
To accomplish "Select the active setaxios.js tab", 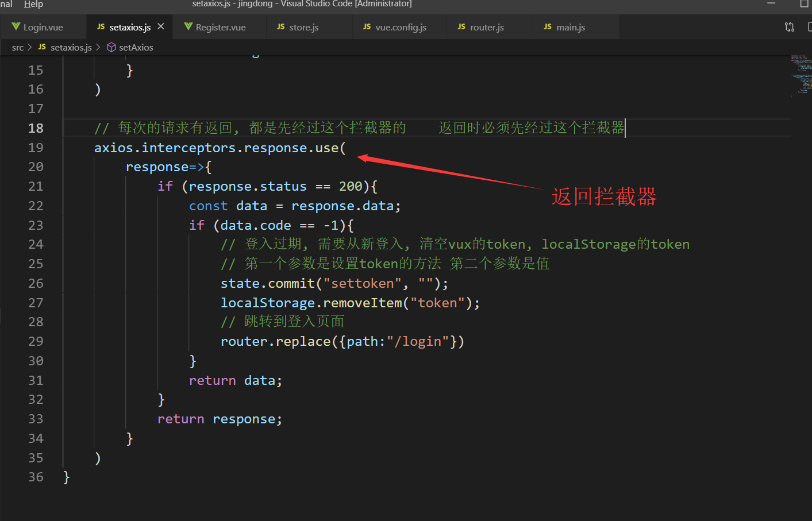I will coord(130,27).
